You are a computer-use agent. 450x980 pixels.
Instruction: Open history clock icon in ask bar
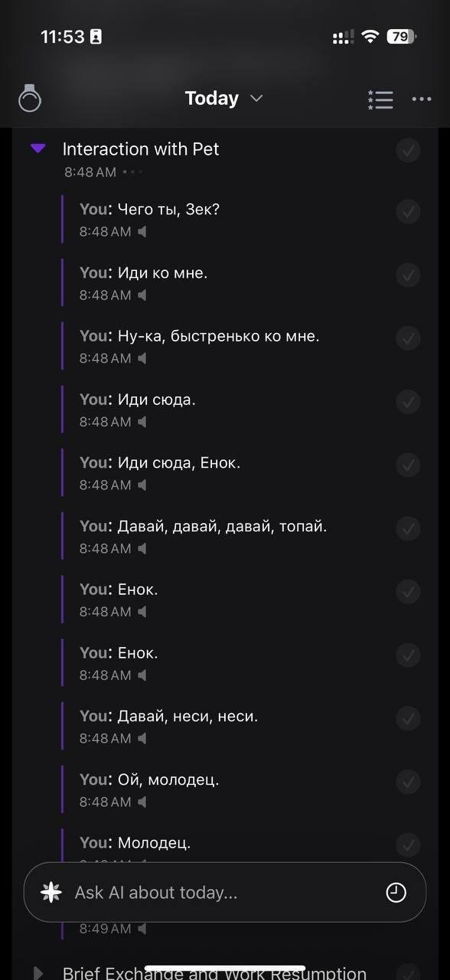pos(396,892)
